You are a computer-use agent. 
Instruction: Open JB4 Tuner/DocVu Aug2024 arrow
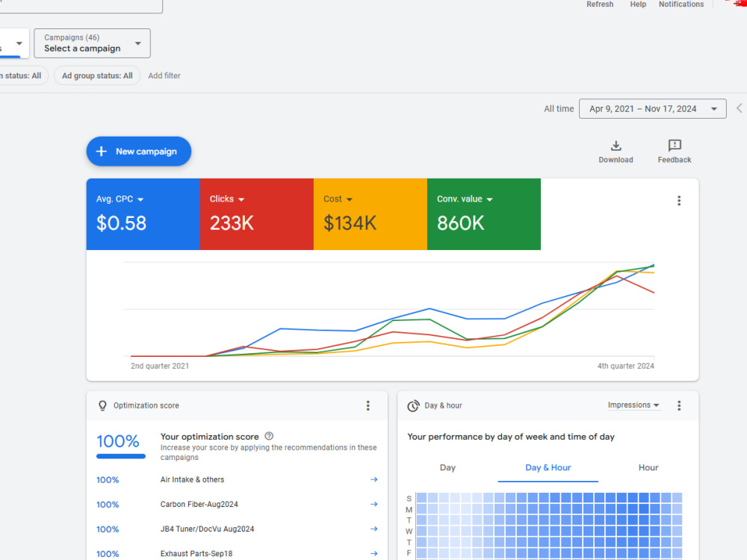[374, 529]
